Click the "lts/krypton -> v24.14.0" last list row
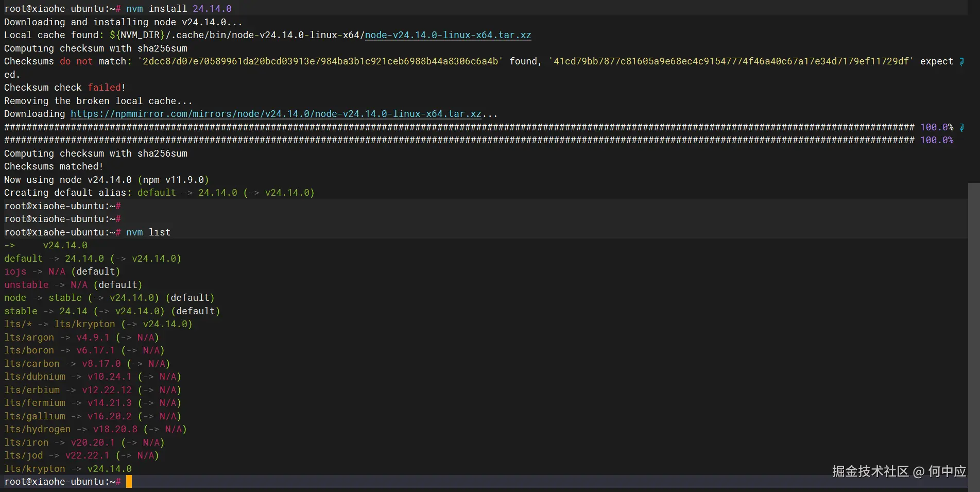This screenshot has height=492, width=980. coord(68,469)
